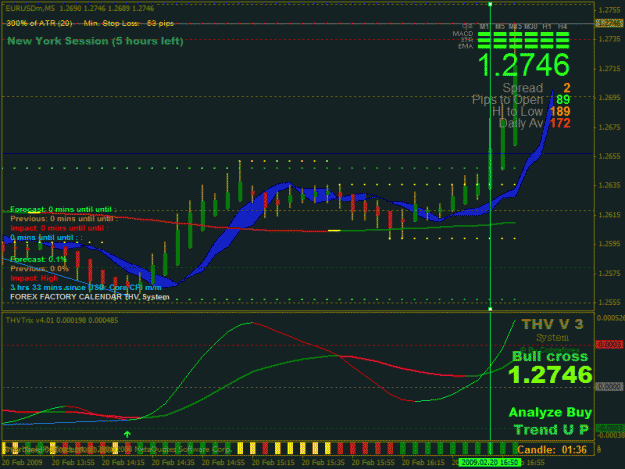Click the Pips to Open value 89

tap(563, 100)
